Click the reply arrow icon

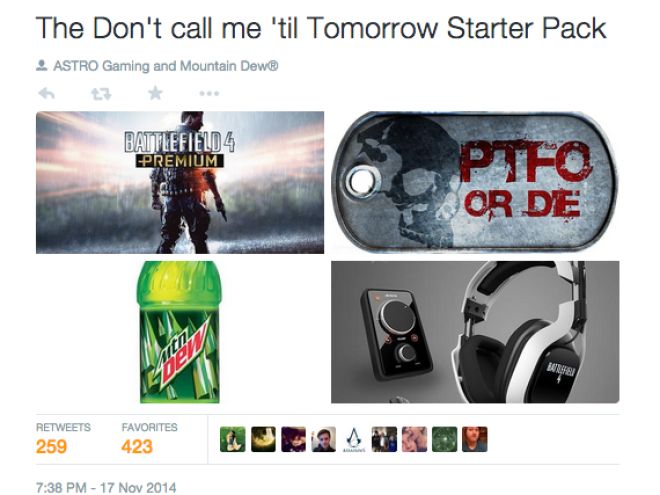(x=47, y=93)
